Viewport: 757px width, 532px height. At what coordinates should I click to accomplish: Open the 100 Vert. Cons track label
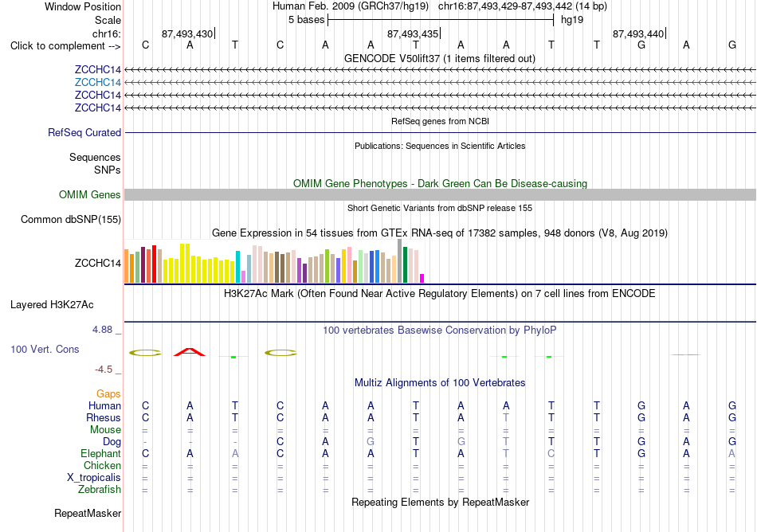pos(45,349)
